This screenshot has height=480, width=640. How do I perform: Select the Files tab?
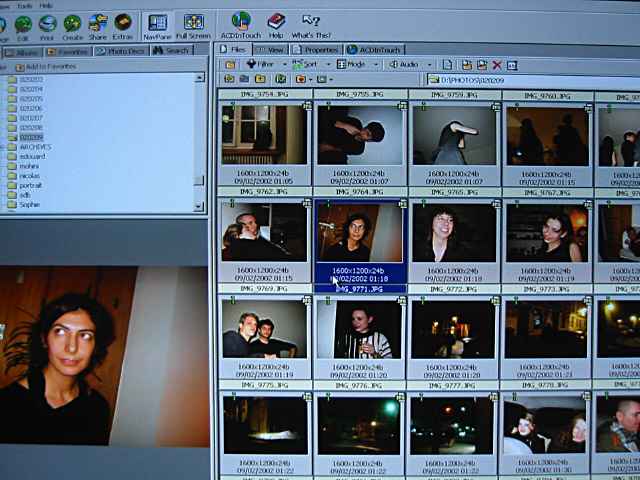click(233, 49)
